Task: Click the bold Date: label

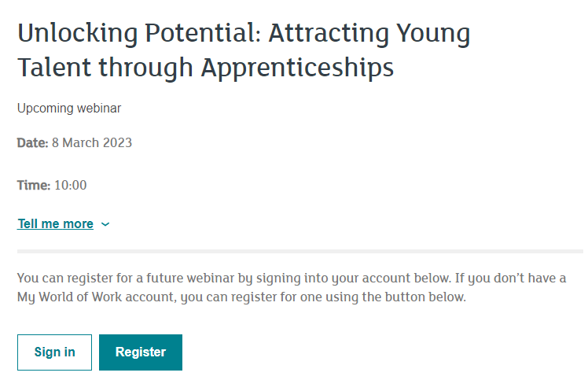Action: 33,143
